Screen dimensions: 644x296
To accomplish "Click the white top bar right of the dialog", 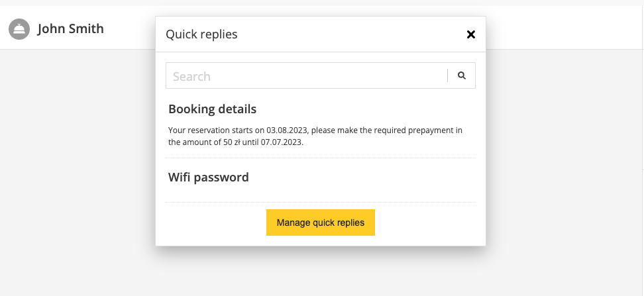I will click(x=563, y=28).
